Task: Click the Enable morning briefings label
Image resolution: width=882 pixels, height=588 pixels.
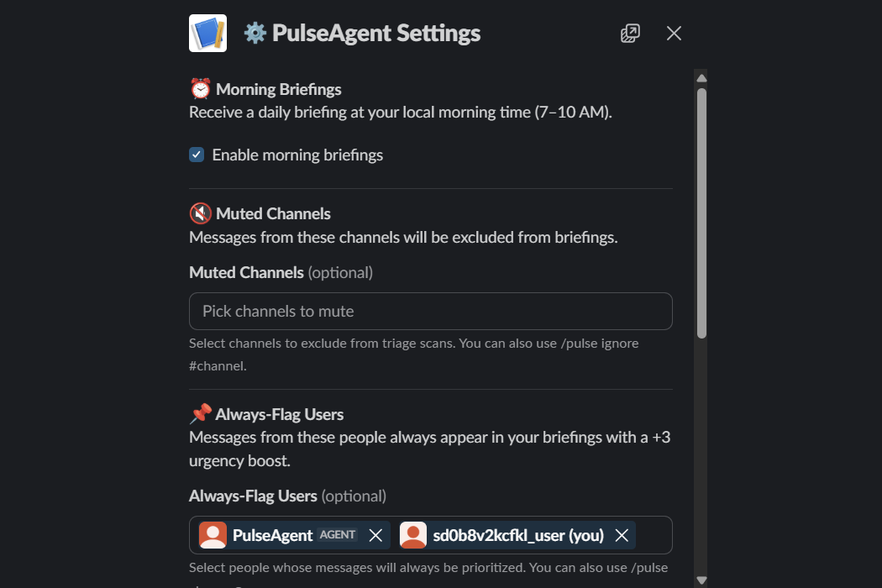Action: pyautogui.click(x=297, y=155)
